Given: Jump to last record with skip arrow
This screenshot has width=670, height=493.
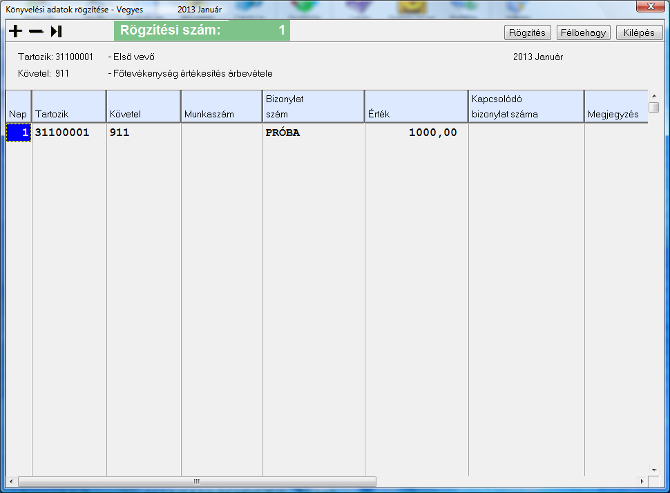Looking at the screenshot, I should 56,32.
